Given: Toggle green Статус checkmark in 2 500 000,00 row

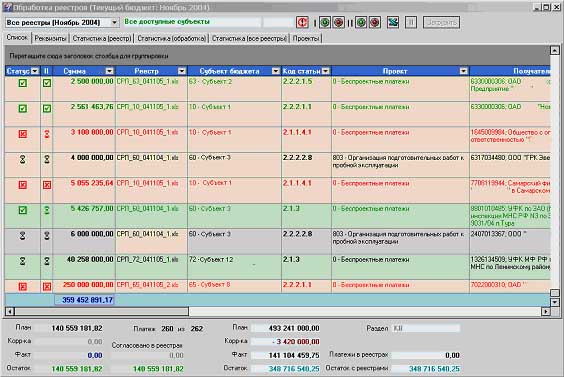Looking at the screenshot, I should pos(23,83).
